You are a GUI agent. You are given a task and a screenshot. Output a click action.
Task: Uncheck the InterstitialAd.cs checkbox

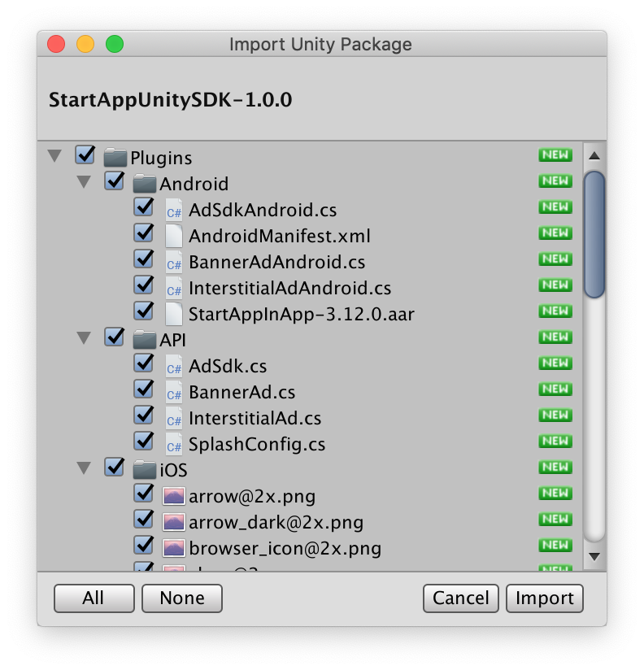coord(144,415)
